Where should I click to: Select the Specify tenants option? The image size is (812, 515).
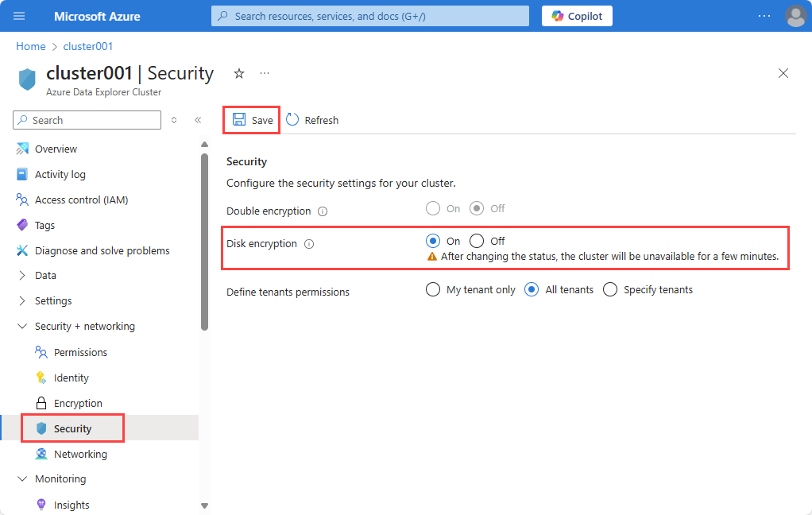pyautogui.click(x=610, y=289)
